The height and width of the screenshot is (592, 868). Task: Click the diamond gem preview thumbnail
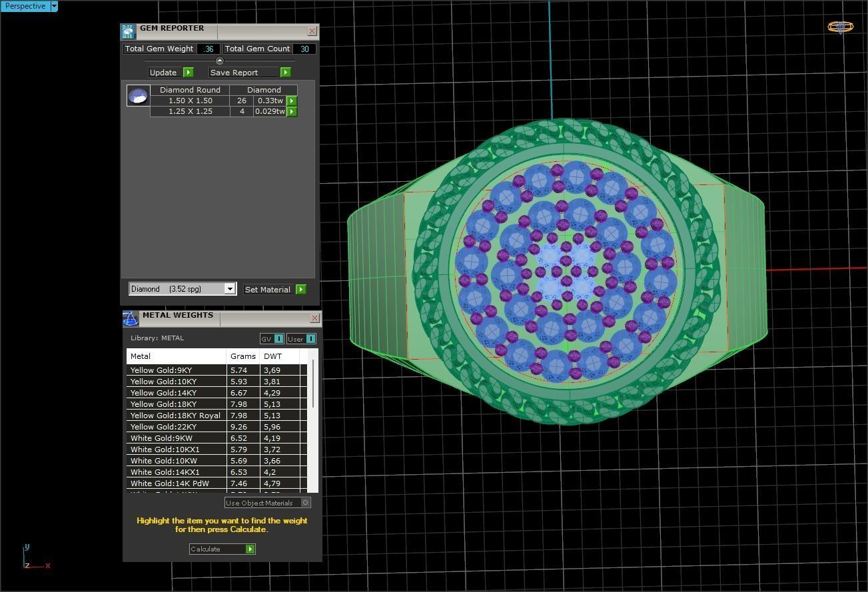point(138,96)
